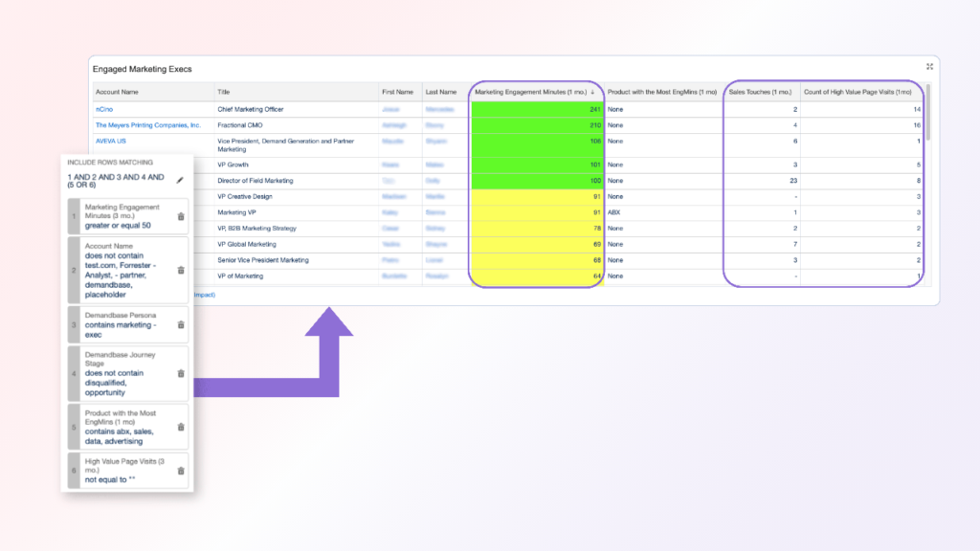This screenshot has height=551, width=980.
Task: Sort by Sales Touches column header
Action: 762,92
